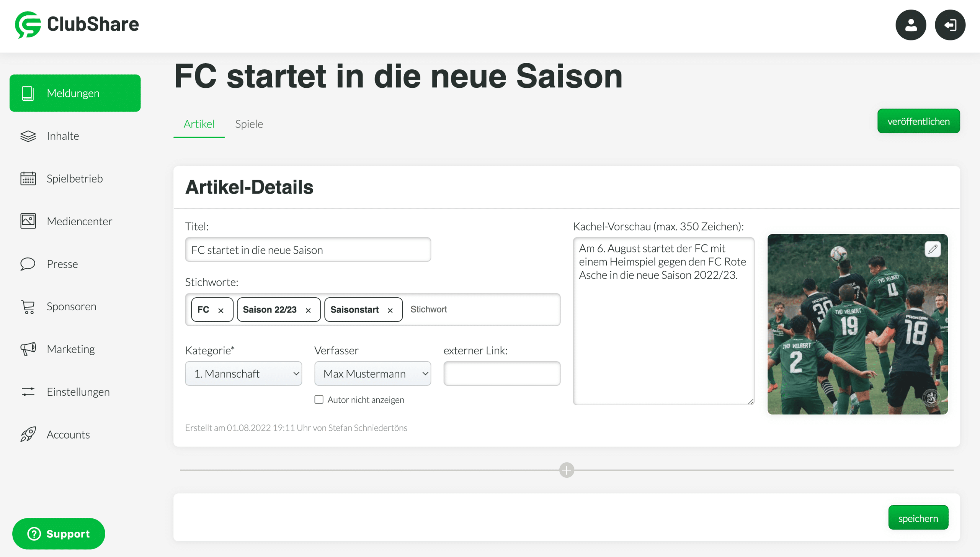
Task: Click into the externer Link field
Action: (501, 374)
